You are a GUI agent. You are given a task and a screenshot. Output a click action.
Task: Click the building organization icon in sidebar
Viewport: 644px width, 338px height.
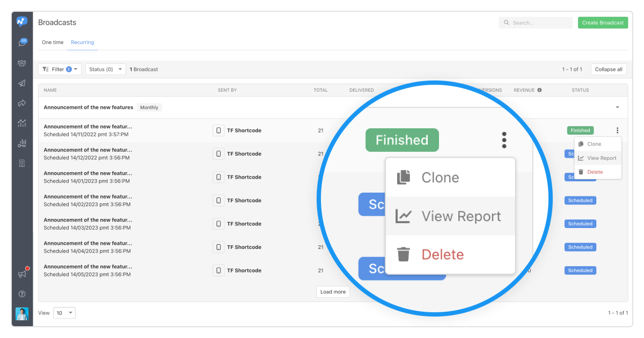(22, 163)
